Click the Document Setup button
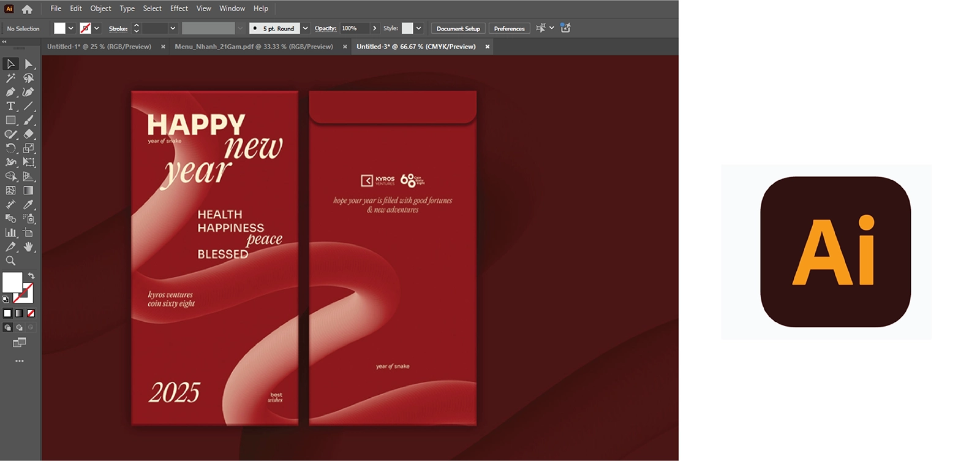The image size is (980, 461). coord(458,29)
